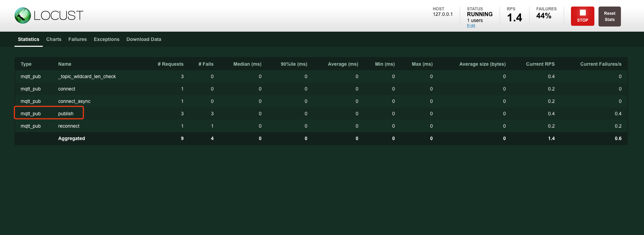The image size is (644, 235).
Task: Sort by # Fails column header
Action: (x=206, y=64)
